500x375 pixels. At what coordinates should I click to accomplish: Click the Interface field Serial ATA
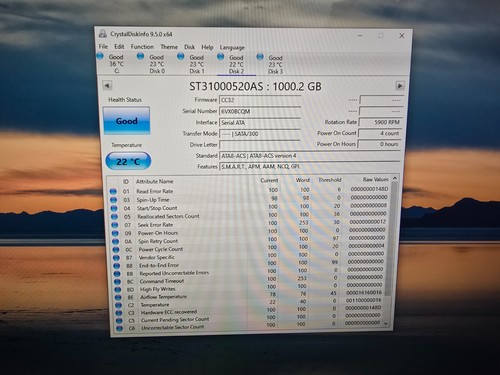tap(260, 123)
